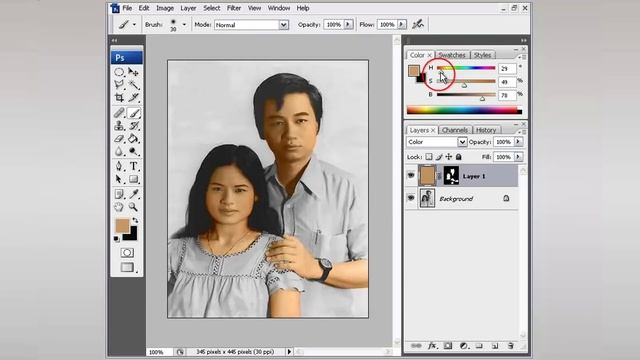This screenshot has width=640, height=360.
Task: Select the Crop tool
Action: tap(119, 98)
